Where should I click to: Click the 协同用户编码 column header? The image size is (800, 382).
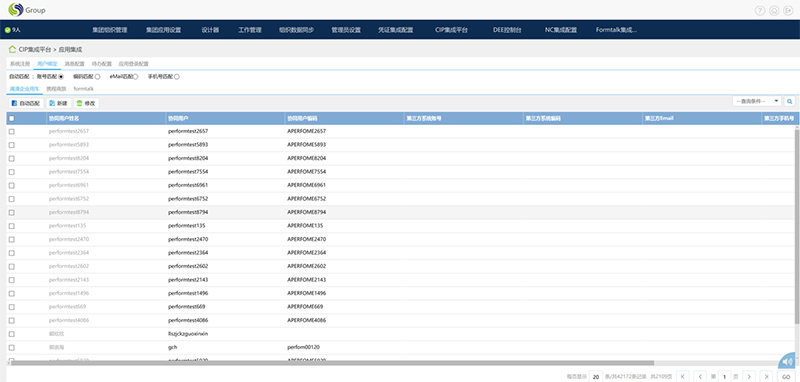[344, 118]
